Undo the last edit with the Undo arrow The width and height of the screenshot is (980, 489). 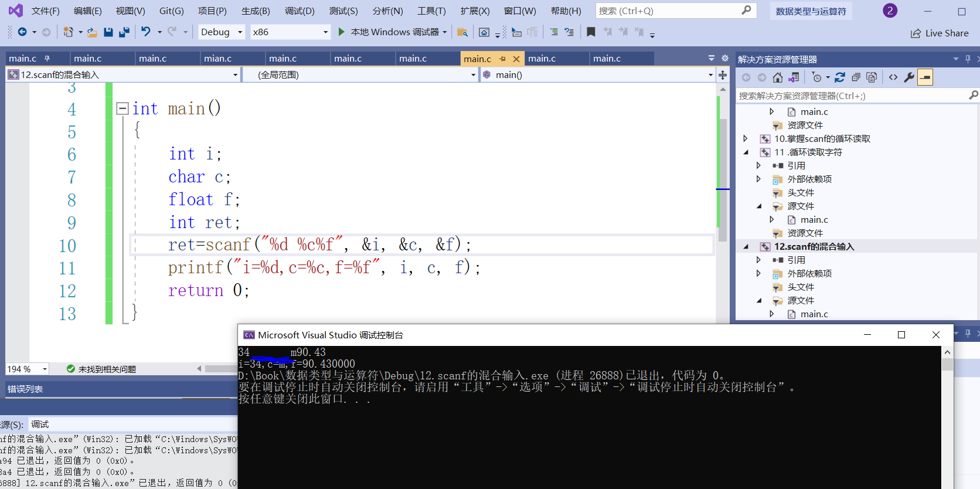click(146, 32)
